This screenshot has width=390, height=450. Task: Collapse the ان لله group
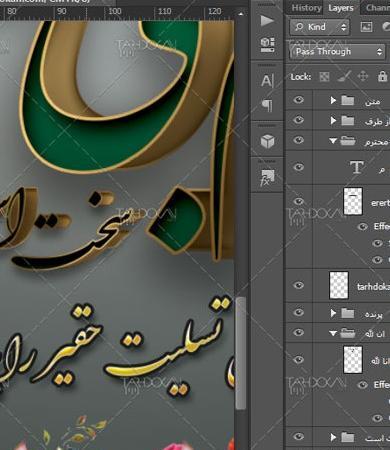point(333,333)
